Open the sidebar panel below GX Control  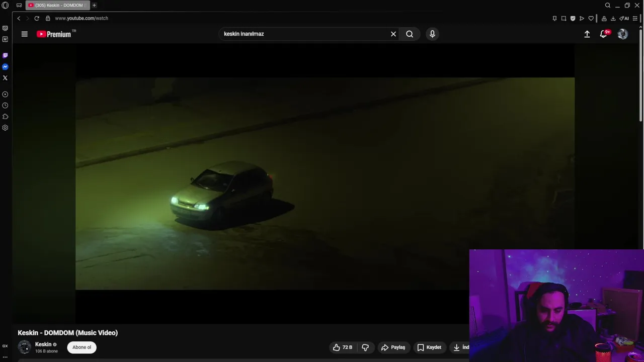(5, 39)
